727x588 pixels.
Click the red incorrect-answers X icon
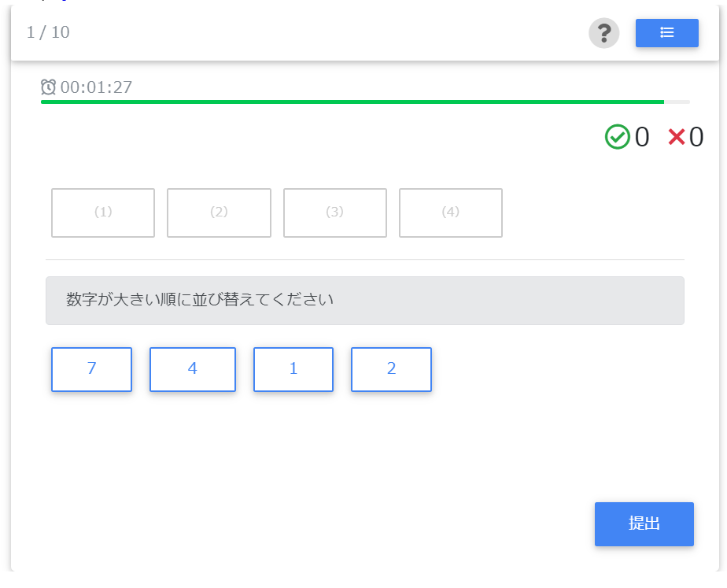click(677, 137)
